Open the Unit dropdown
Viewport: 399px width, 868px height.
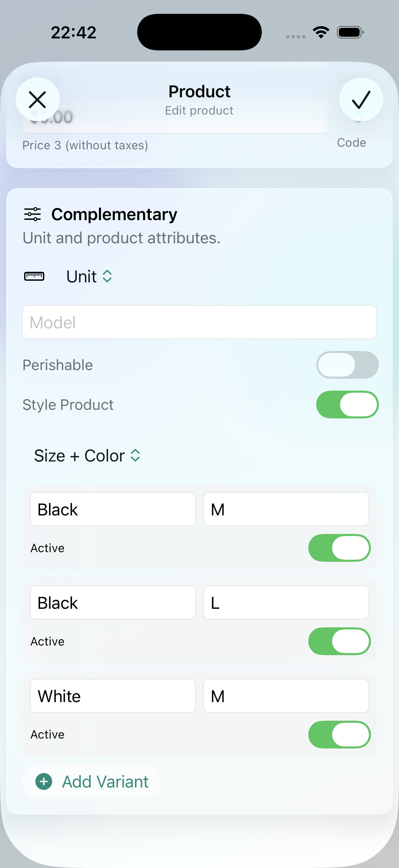[89, 276]
